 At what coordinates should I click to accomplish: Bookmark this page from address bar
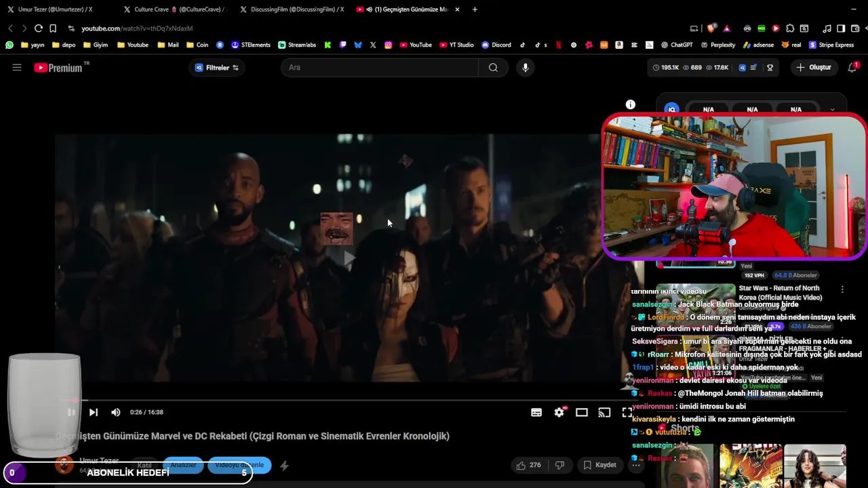click(x=53, y=28)
